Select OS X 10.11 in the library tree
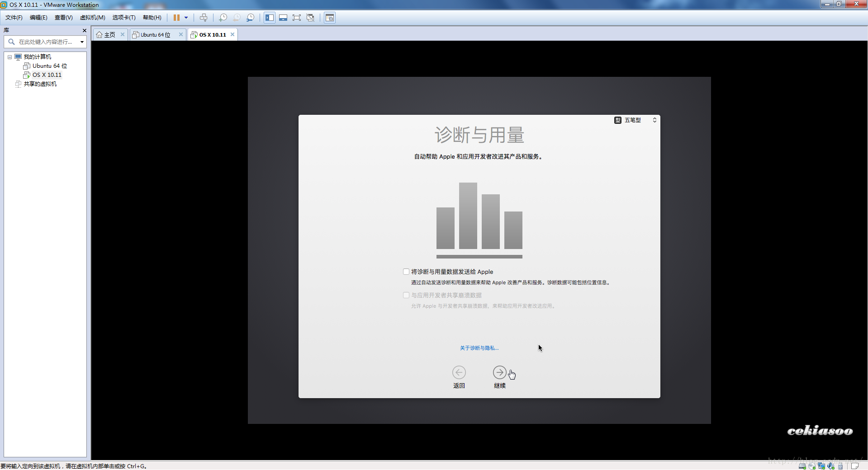This screenshot has width=868, height=470. (x=47, y=75)
